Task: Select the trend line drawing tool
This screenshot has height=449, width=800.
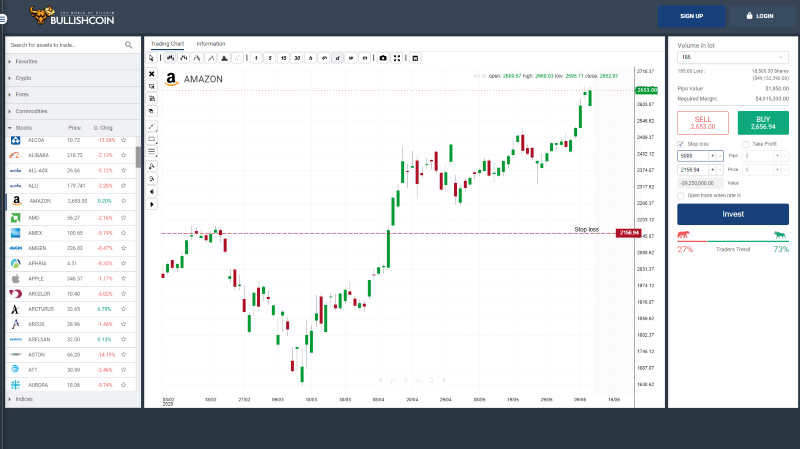Action: 152,126
